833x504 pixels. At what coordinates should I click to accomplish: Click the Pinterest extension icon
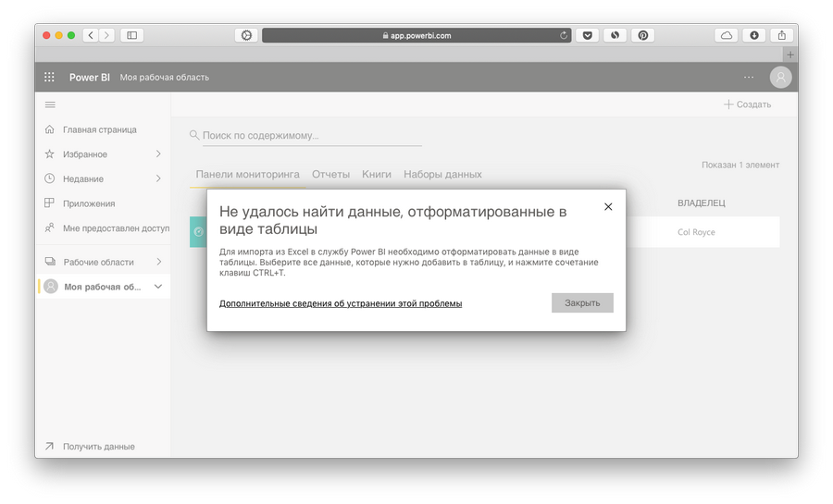tap(643, 35)
